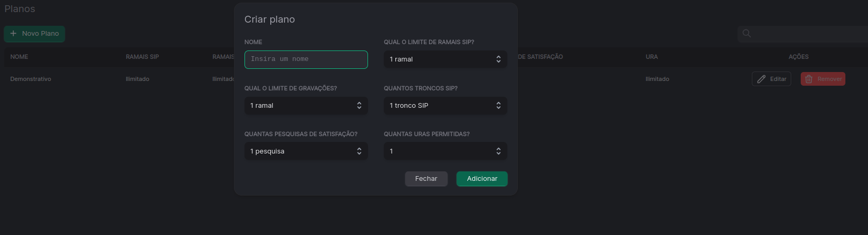868x235 pixels.
Task: Click the Ramais SIP column header
Action: [x=142, y=57]
